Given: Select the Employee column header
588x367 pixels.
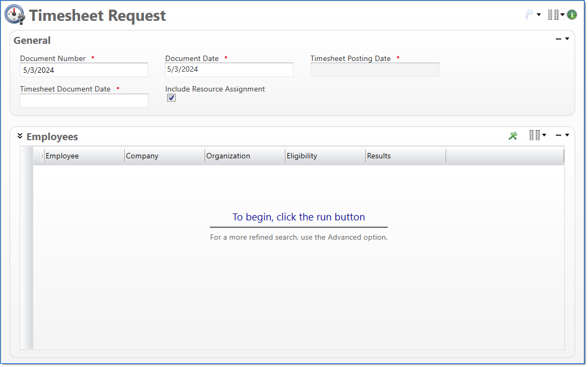Looking at the screenshot, I should (x=63, y=156).
